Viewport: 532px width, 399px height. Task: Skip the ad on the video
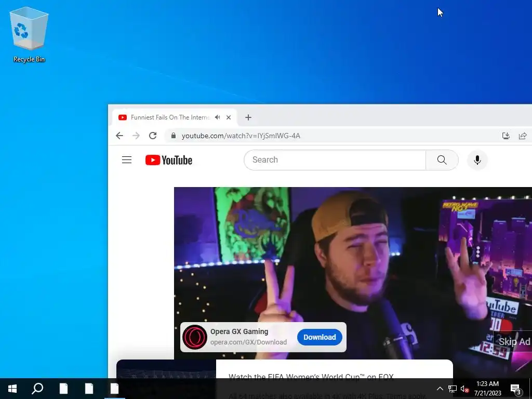click(514, 342)
